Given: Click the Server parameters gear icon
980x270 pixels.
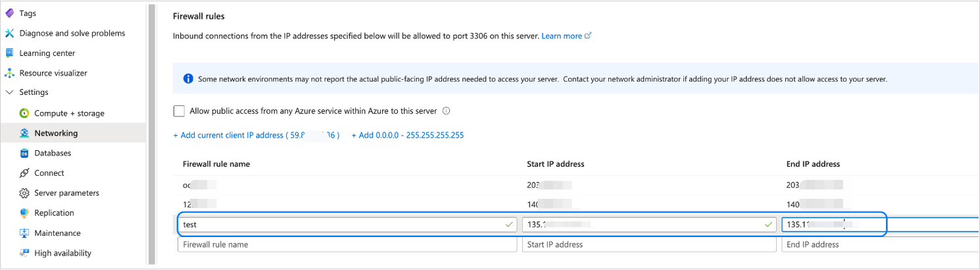Looking at the screenshot, I should pyautogui.click(x=24, y=194).
